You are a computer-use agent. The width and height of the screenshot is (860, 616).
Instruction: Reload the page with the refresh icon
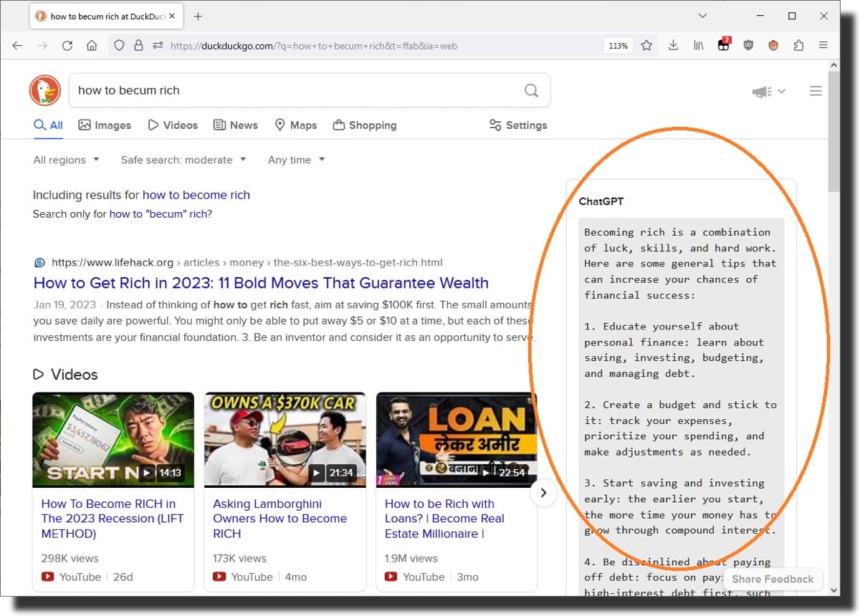click(x=67, y=45)
